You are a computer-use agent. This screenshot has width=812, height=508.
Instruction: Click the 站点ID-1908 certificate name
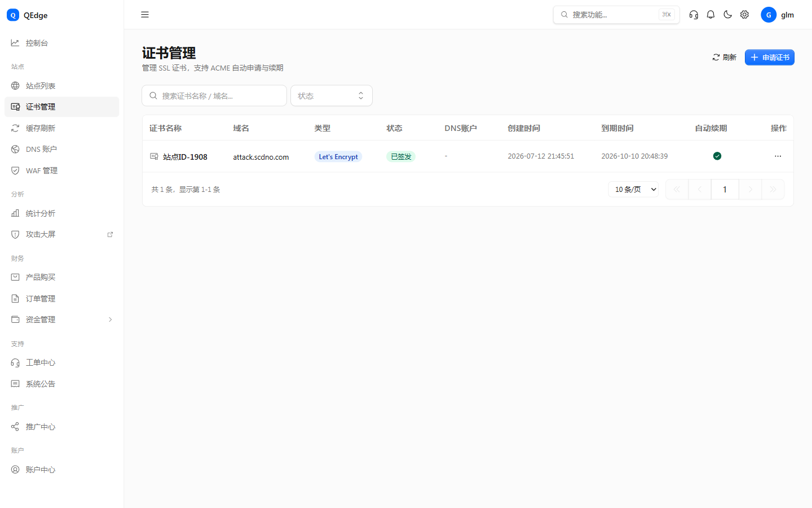coord(185,157)
